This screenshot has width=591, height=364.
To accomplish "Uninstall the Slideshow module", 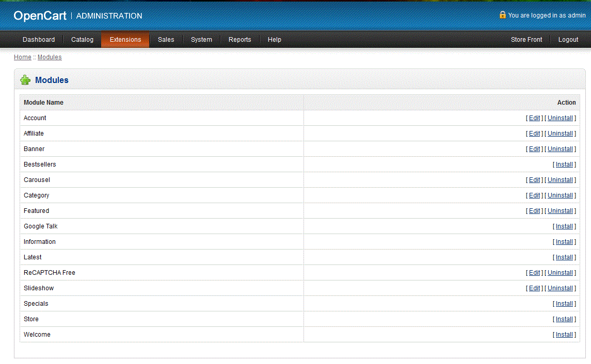I will (x=560, y=288).
